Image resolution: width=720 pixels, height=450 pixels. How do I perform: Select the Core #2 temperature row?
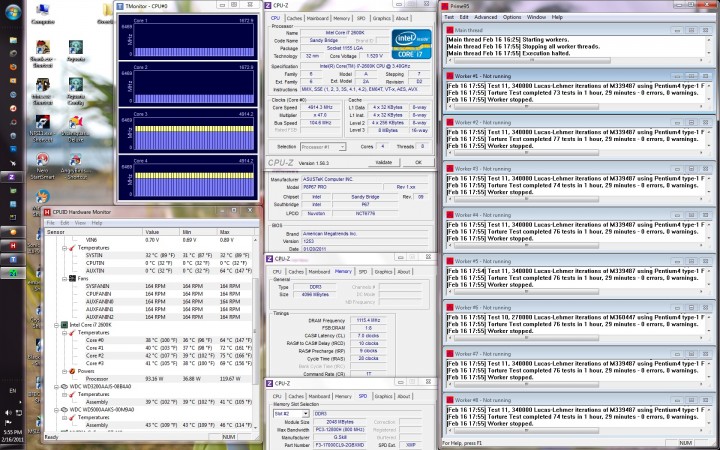pos(150,355)
